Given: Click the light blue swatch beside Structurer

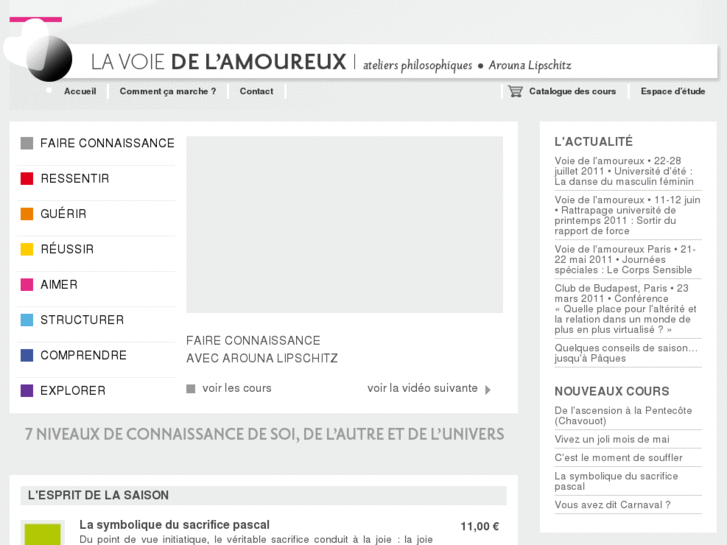Looking at the screenshot, I should point(27,320).
